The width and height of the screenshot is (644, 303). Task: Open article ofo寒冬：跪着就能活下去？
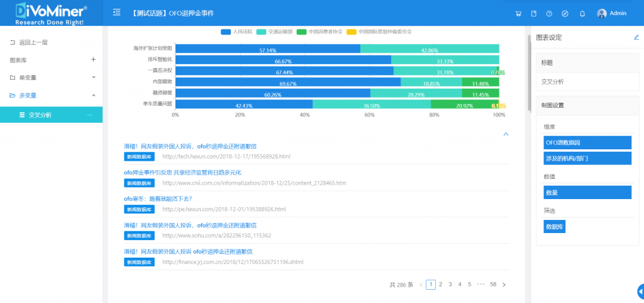pos(158,198)
